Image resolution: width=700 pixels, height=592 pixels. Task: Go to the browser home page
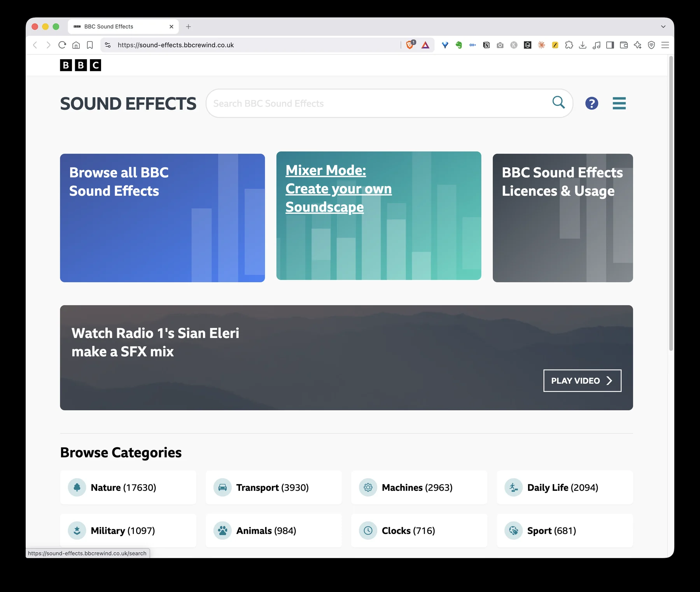76,45
